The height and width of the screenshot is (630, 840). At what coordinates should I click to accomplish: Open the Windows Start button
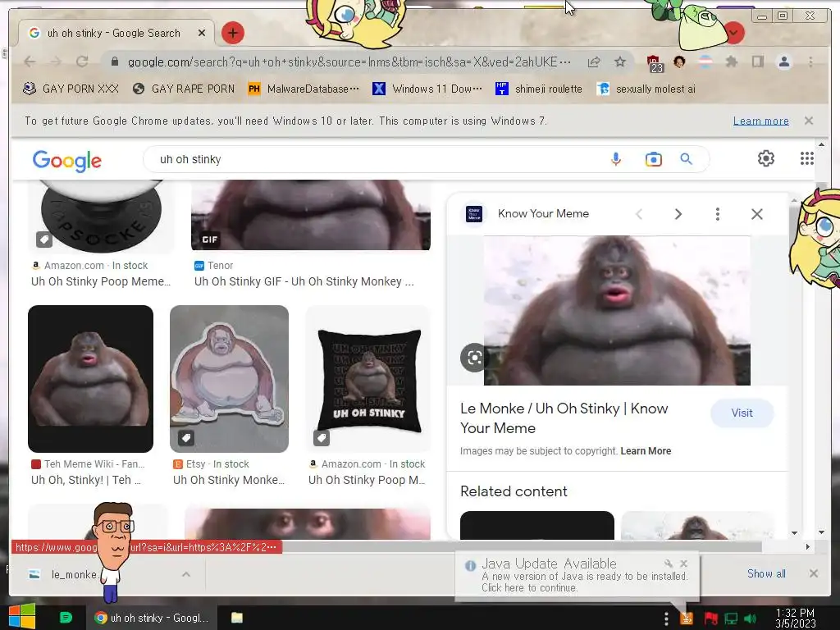[x=22, y=617]
